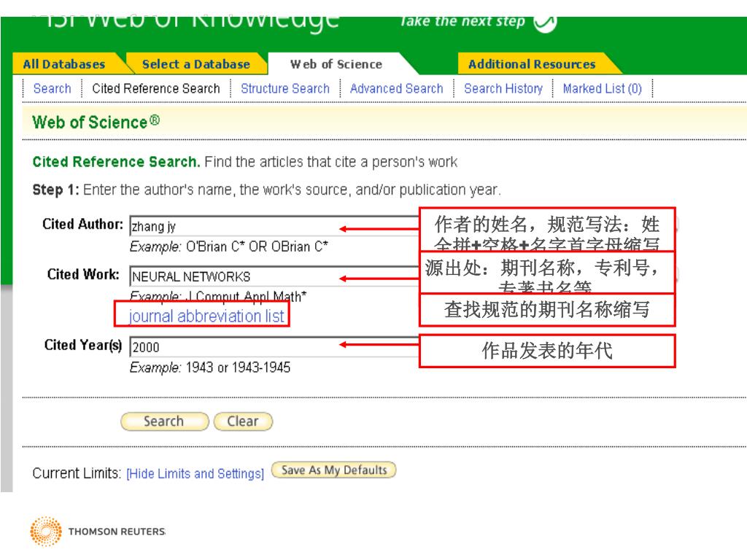Image resolution: width=747 pixels, height=560 pixels.
Task: Focus the Cited Year(s) input field
Action: pos(274,346)
